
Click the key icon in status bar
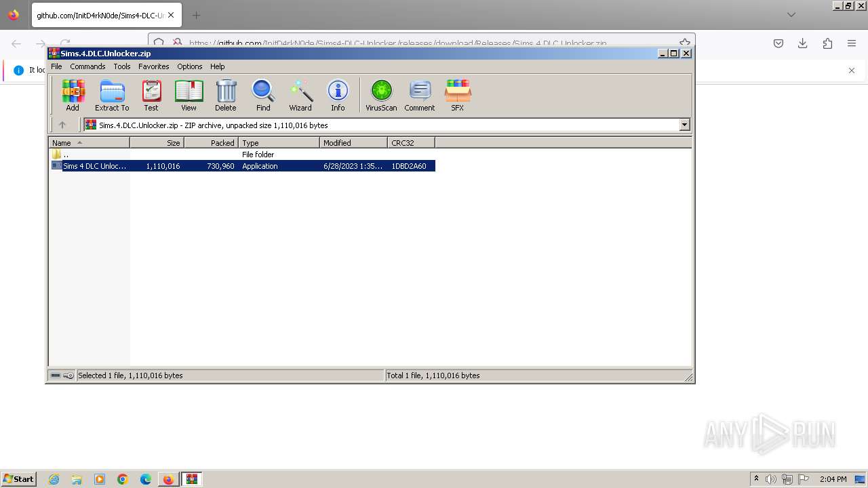click(68, 375)
